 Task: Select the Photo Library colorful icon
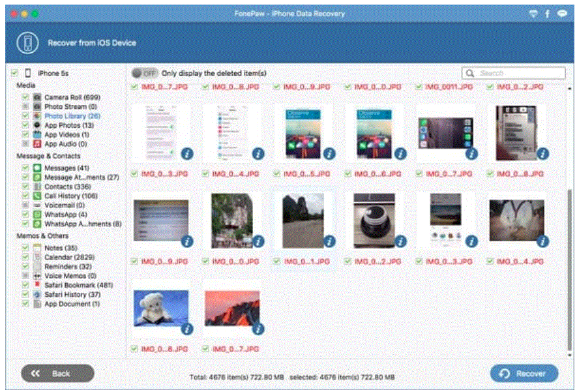pos(37,115)
